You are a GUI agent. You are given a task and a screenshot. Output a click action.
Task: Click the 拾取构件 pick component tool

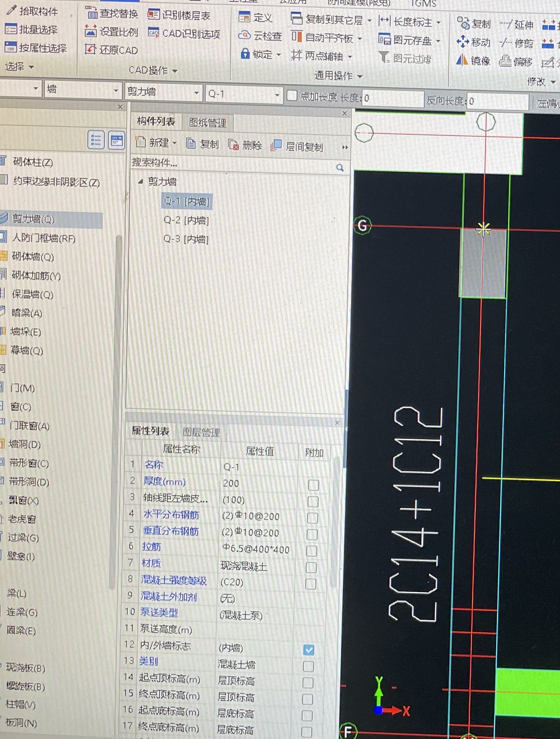32,11
